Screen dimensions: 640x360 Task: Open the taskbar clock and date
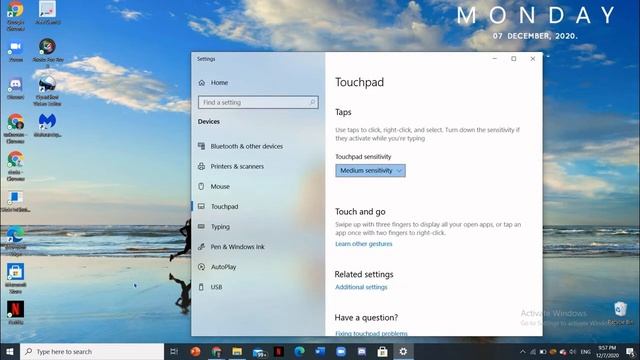[607, 352]
